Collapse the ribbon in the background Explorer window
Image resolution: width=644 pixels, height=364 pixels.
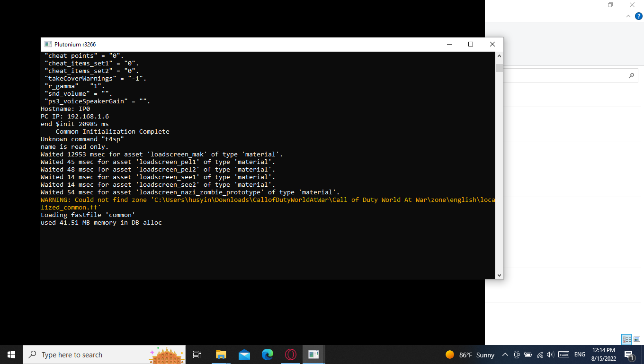pos(629,16)
